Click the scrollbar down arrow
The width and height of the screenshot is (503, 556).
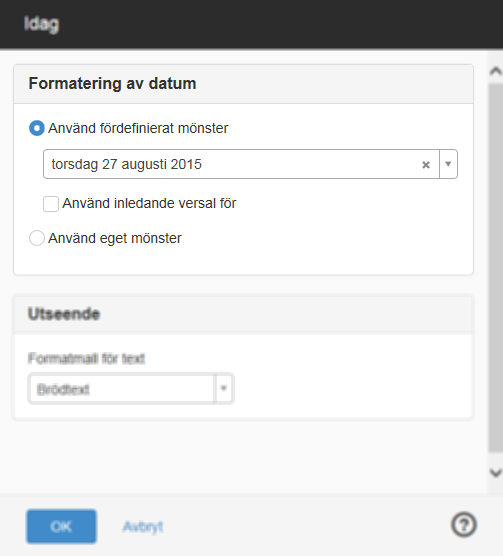click(x=496, y=473)
